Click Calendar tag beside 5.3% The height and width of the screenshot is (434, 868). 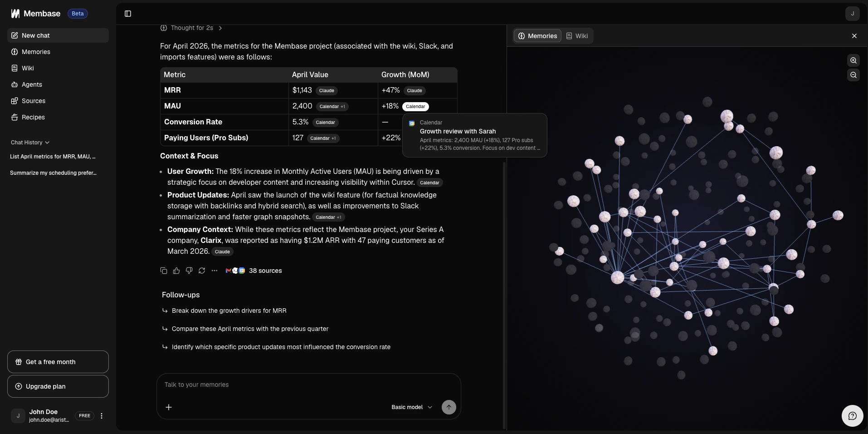point(325,123)
